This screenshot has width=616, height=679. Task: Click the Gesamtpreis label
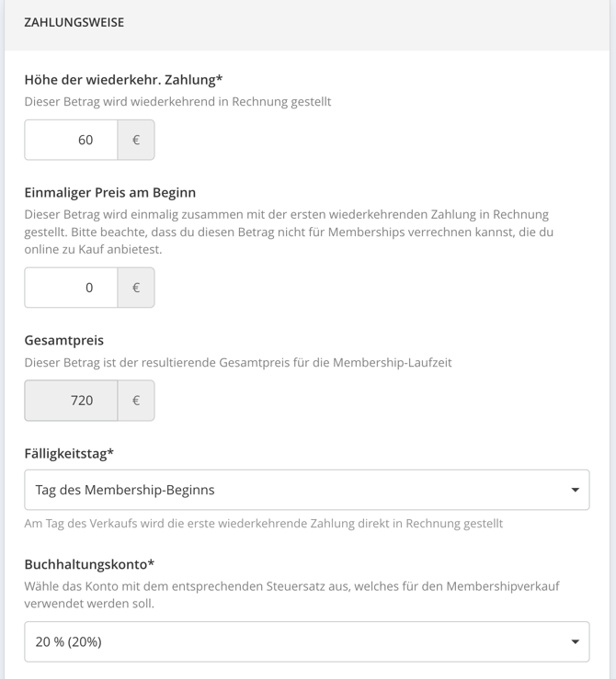click(64, 340)
